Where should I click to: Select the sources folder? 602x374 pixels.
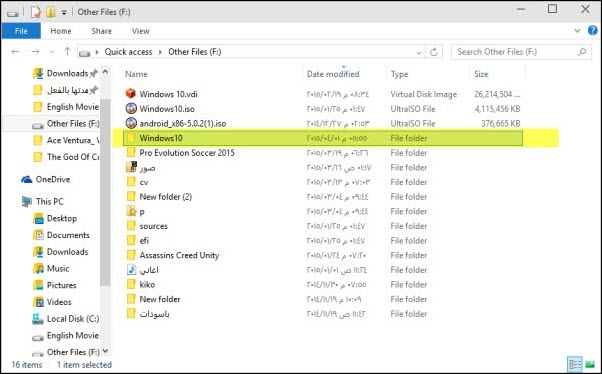pyautogui.click(x=154, y=226)
